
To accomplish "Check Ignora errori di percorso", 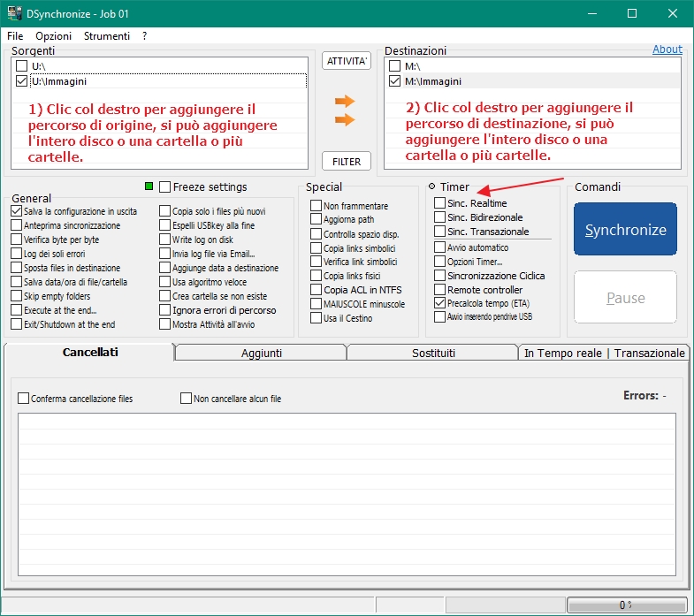I will (164, 310).
